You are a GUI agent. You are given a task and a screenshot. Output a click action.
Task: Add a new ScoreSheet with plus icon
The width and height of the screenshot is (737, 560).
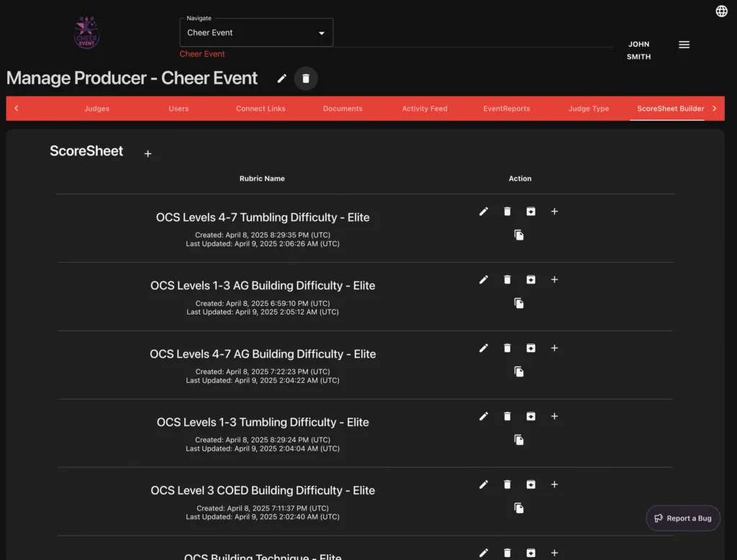(x=148, y=153)
